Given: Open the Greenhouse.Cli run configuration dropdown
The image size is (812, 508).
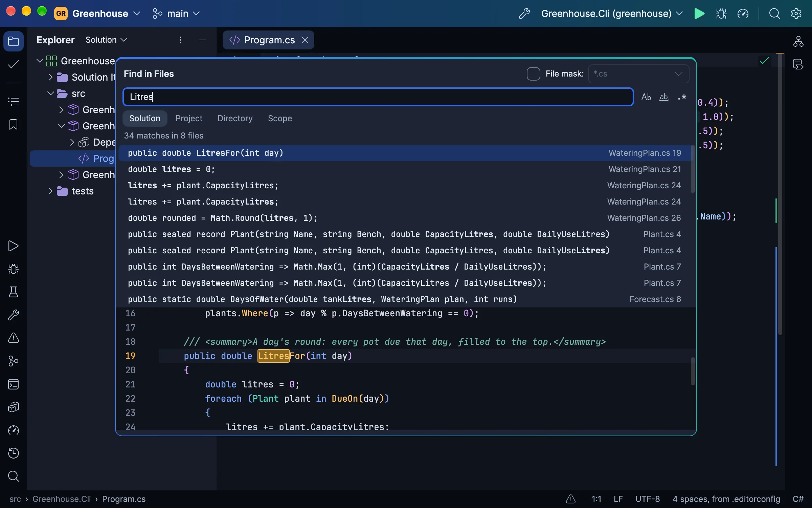Looking at the screenshot, I should pos(612,14).
